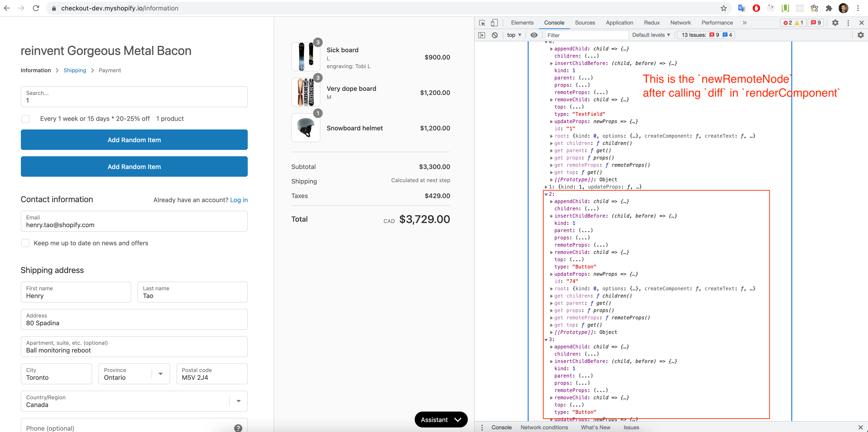868x432 pixels.
Task: Toggle the bookmark star for this page
Action: point(723,8)
